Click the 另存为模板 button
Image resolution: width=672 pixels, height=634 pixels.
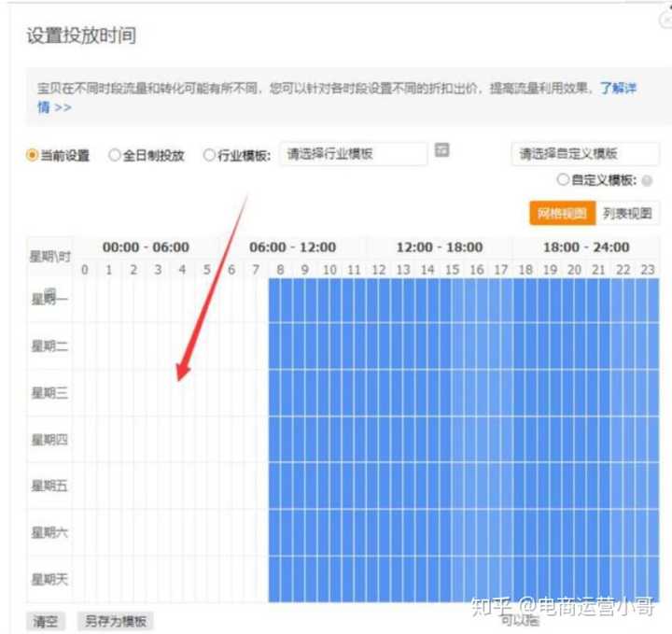click(x=116, y=621)
